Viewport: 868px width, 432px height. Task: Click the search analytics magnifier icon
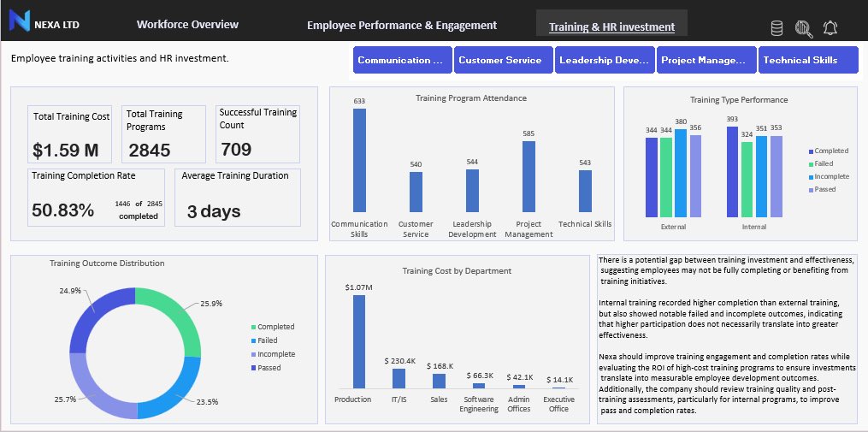tap(803, 29)
